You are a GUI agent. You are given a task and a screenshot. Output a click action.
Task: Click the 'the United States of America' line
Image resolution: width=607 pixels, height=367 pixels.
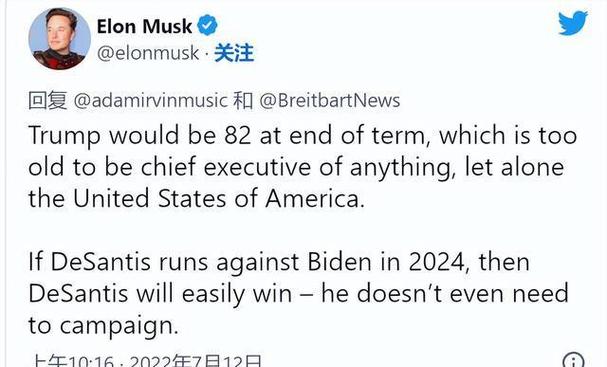click(x=197, y=199)
